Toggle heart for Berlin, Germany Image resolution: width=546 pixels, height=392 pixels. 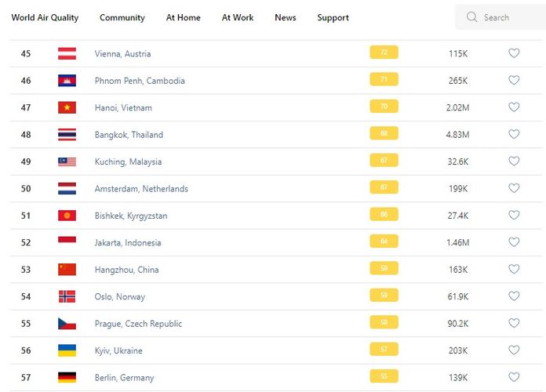pos(514,377)
